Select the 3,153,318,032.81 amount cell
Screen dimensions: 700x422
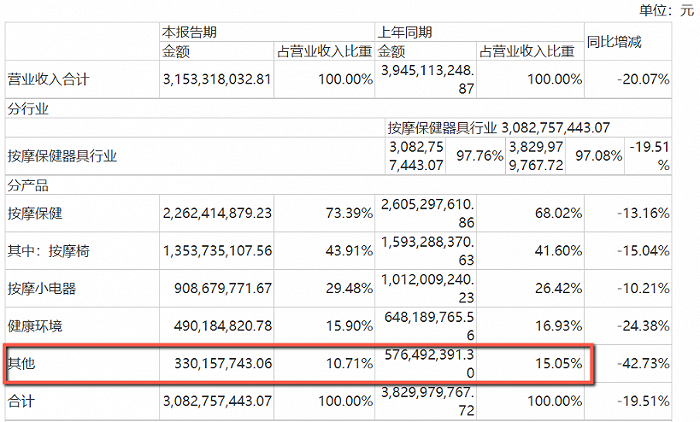[x=216, y=80]
